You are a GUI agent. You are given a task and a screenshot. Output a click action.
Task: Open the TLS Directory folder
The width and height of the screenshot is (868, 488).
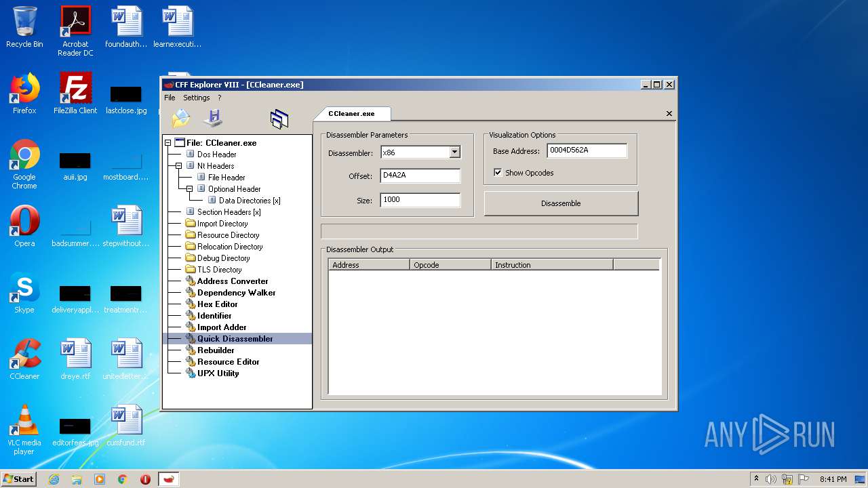tap(219, 270)
